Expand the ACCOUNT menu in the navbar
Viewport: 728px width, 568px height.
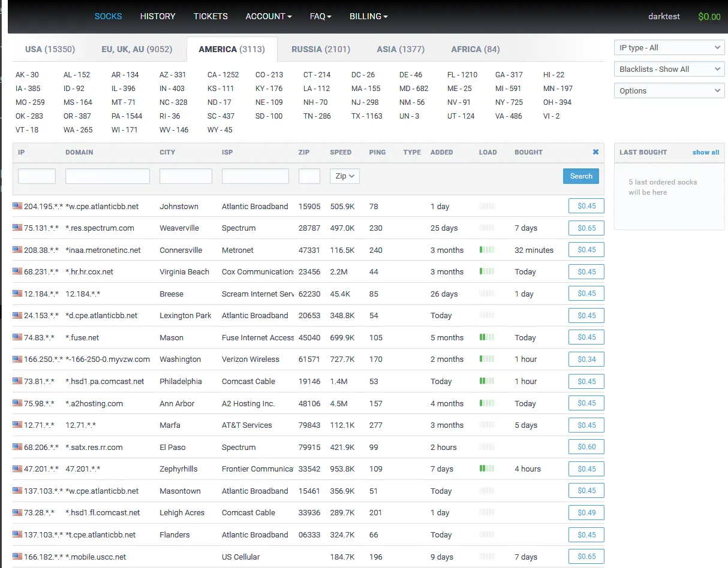pos(268,16)
